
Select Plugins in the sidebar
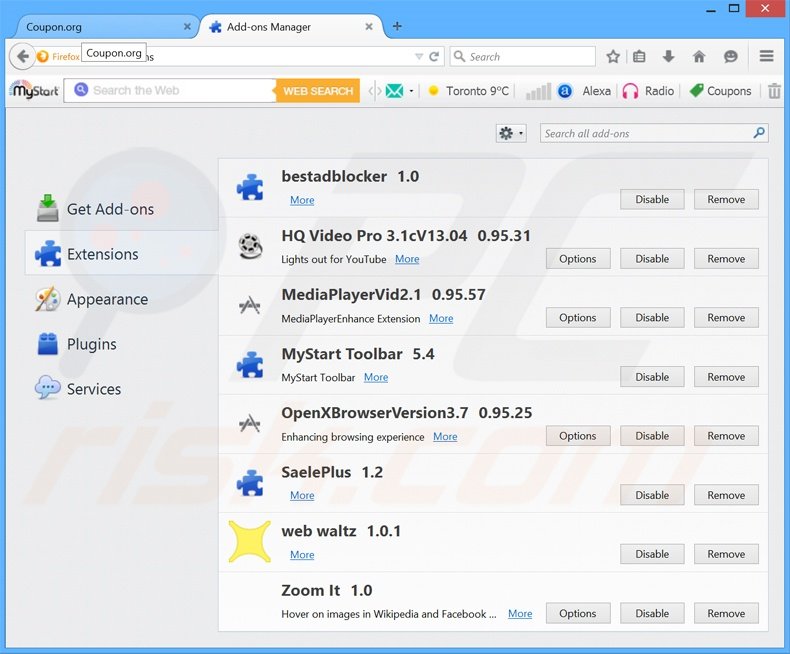[91, 344]
